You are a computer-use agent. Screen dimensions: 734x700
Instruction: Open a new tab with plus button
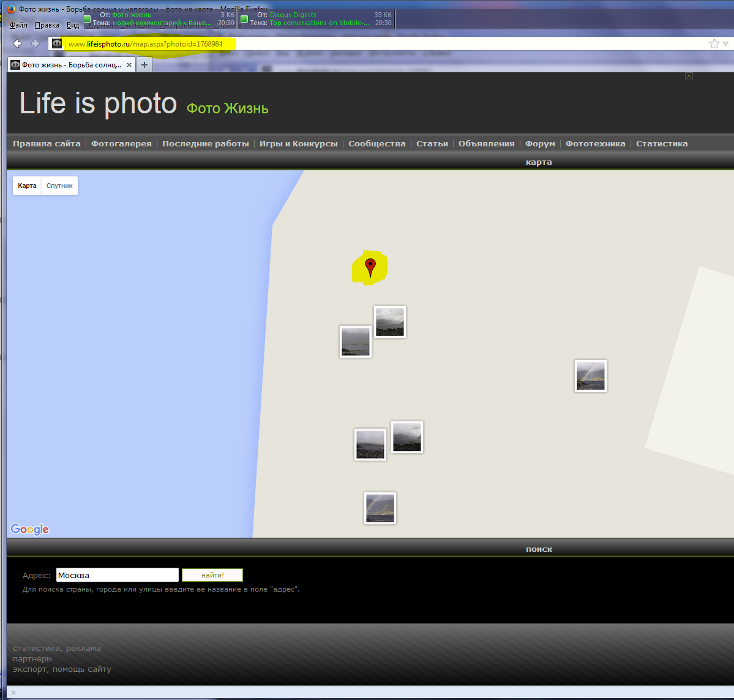144,65
